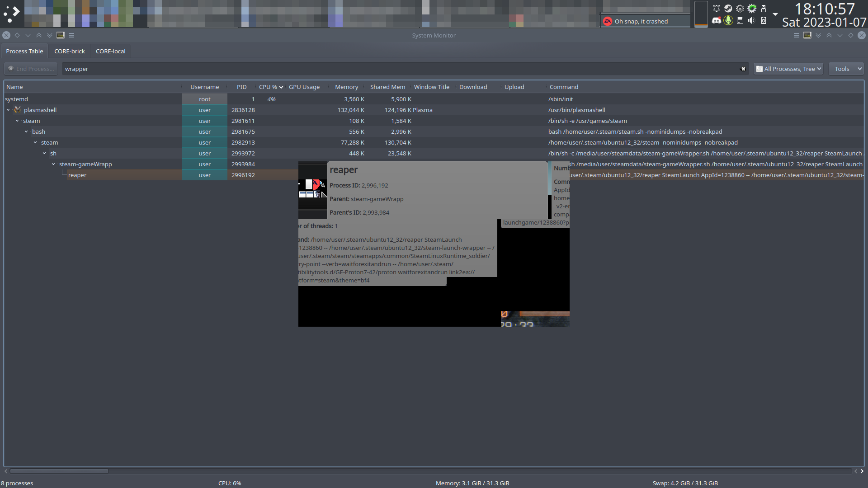The width and height of the screenshot is (868, 488).
Task: Click the 'Memory: 3.1 GiB / 31.3 GiB' status text
Action: [472, 483]
